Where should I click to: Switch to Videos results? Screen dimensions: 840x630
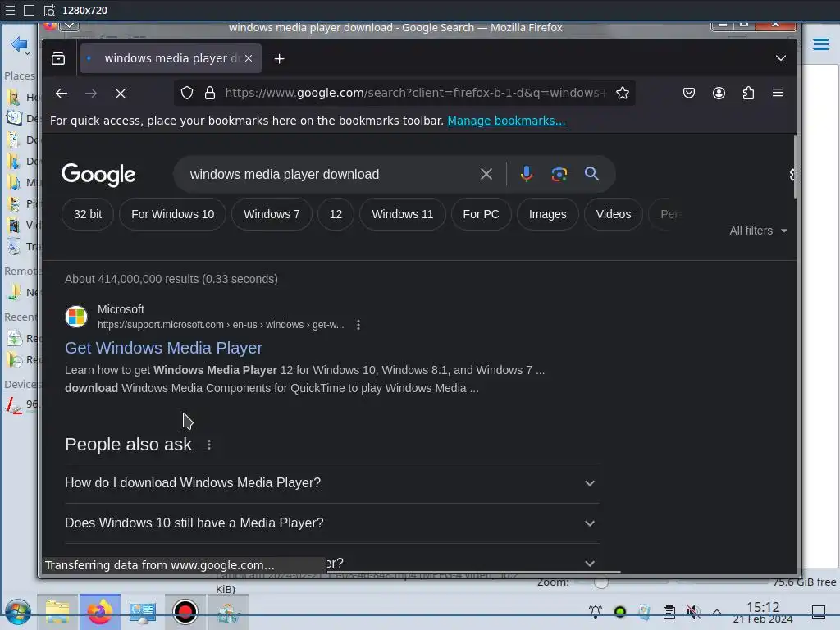coord(614,214)
